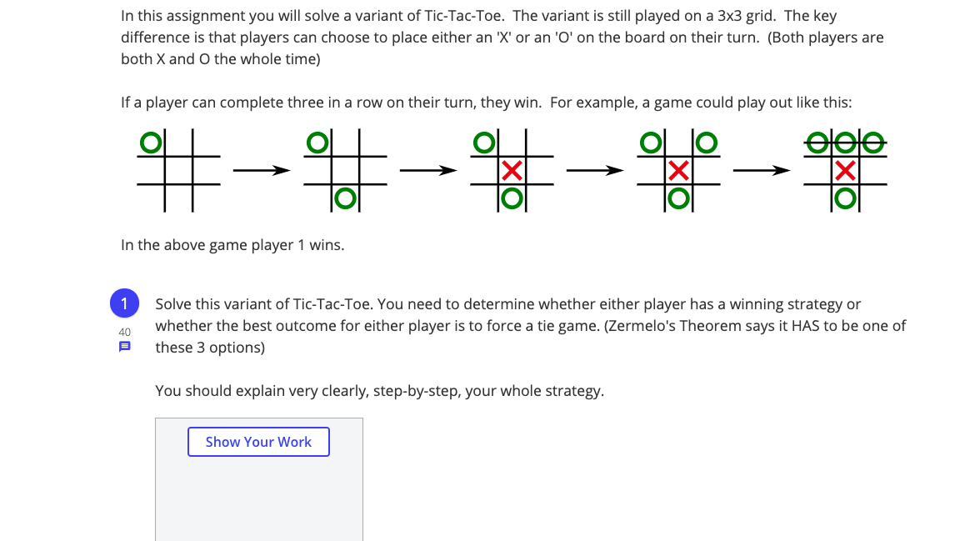Select the bottom-center O in the second board
The image size is (980, 541).
344,198
